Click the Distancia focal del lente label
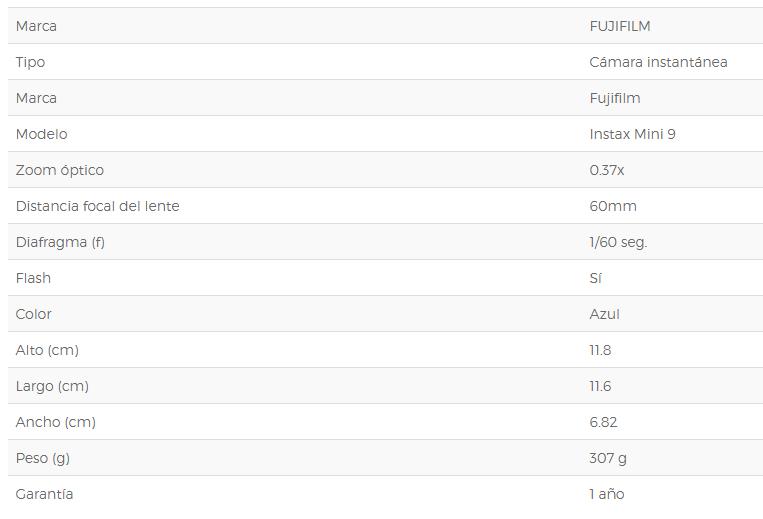Image resolution: width=763 pixels, height=519 pixels. click(x=97, y=206)
